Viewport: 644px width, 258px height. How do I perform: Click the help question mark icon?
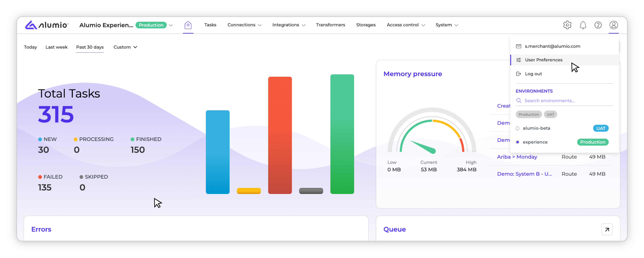click(598, 25)
